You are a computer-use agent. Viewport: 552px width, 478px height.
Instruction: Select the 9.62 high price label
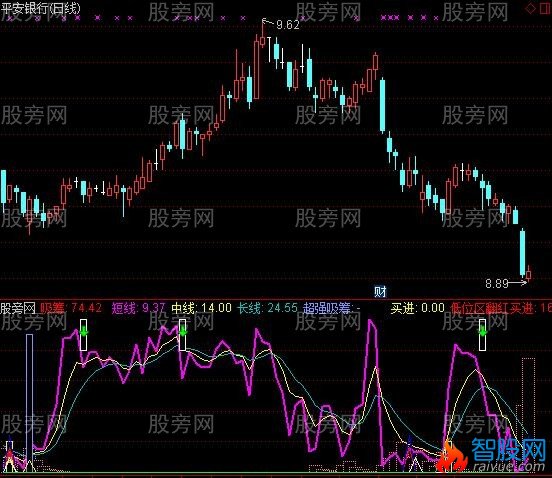point(288,25)
